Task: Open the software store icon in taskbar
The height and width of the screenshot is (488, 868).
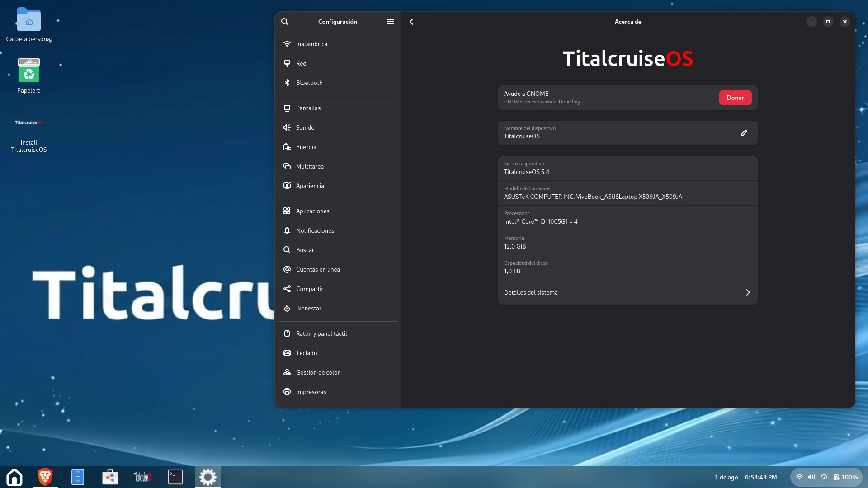Action: click(110, 477)
